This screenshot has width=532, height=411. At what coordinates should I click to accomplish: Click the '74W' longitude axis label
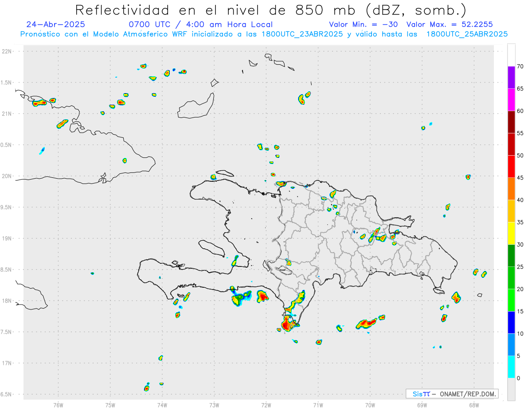click(x=162, y=405)
